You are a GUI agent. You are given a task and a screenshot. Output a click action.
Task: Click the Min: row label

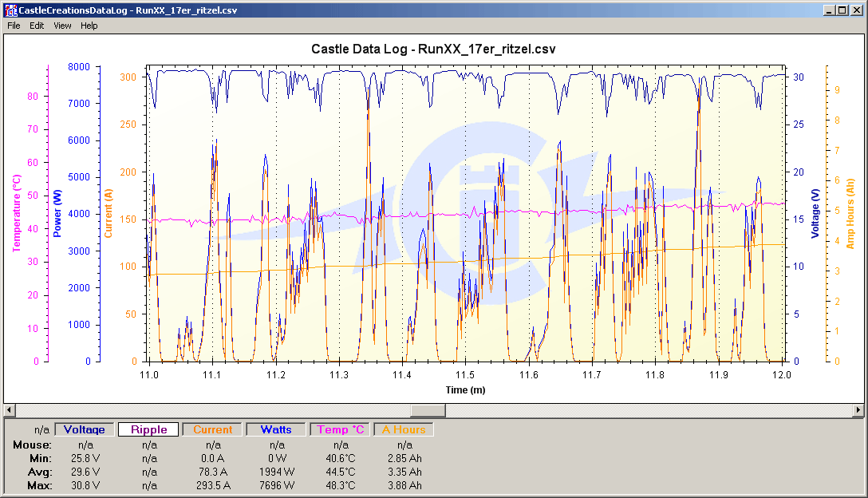click(41, 459)
